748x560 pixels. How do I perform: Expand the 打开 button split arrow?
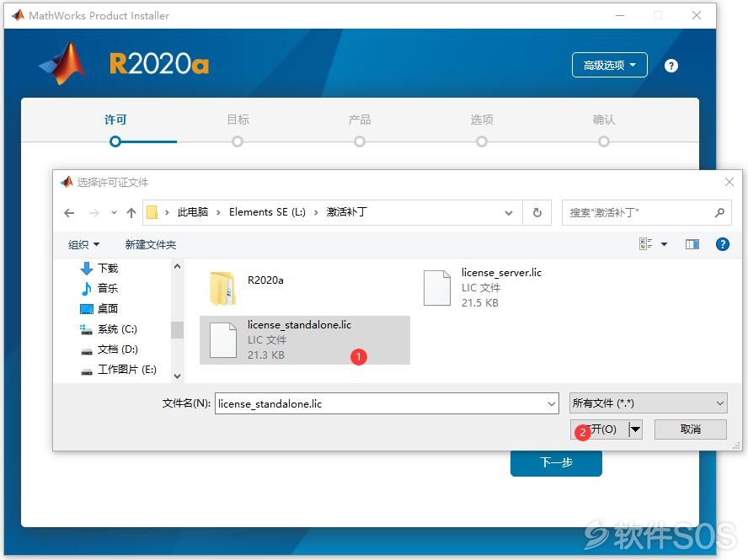(635, 429)
